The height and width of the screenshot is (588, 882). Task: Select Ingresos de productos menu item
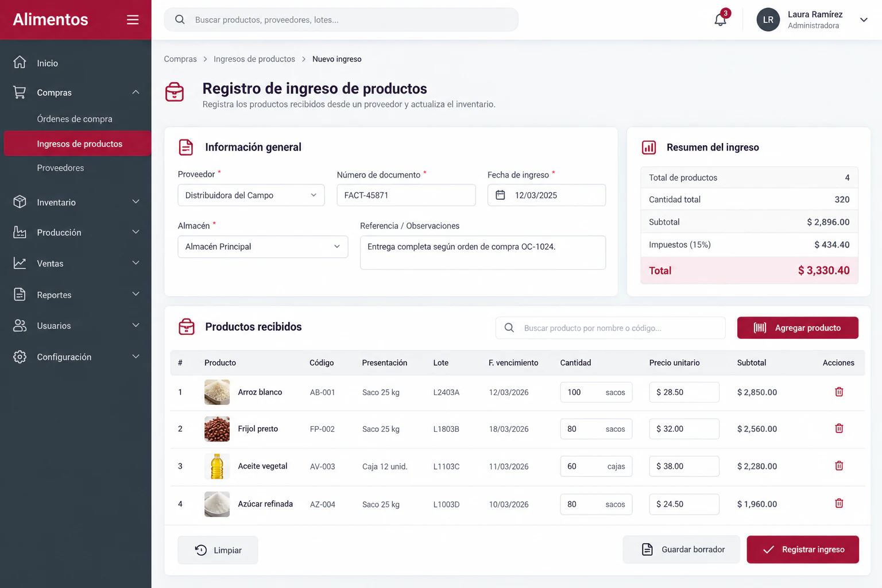point(78,144)
